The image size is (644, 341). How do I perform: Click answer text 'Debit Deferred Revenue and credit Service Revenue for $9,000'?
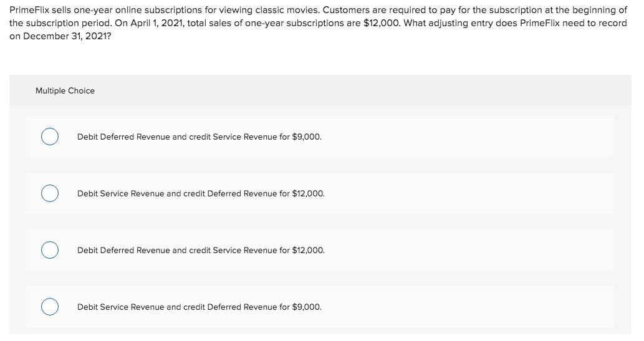coord(199,137)
